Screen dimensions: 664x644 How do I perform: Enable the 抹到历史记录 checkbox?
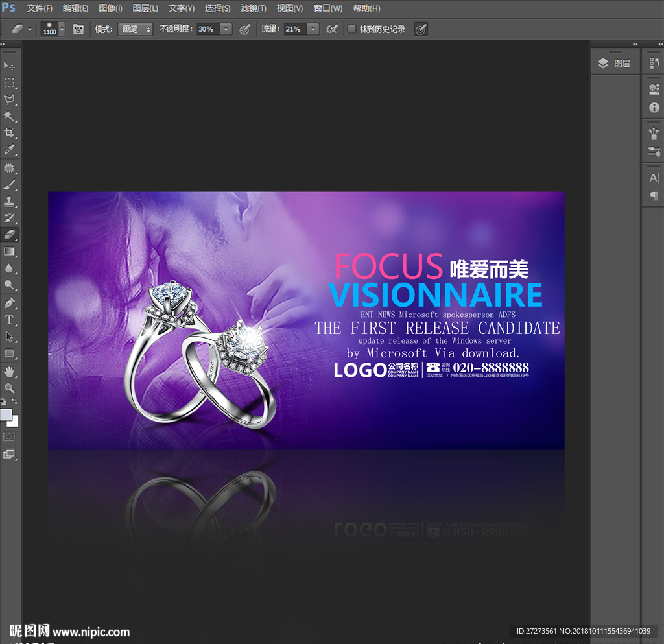[x=351, y=29]
